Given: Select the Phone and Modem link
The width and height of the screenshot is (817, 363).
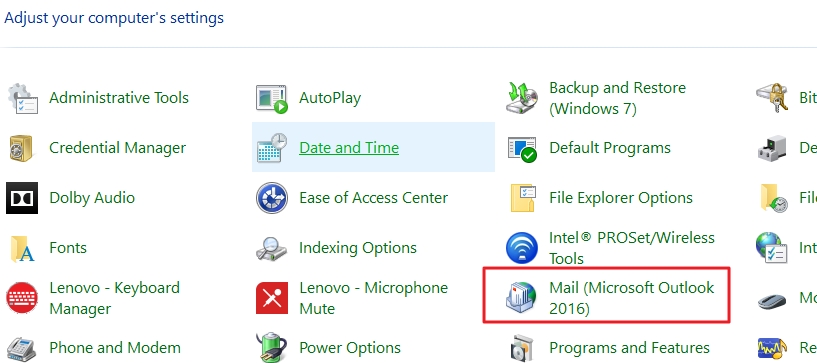Looking at the screenshot, I should pos(115,347).
